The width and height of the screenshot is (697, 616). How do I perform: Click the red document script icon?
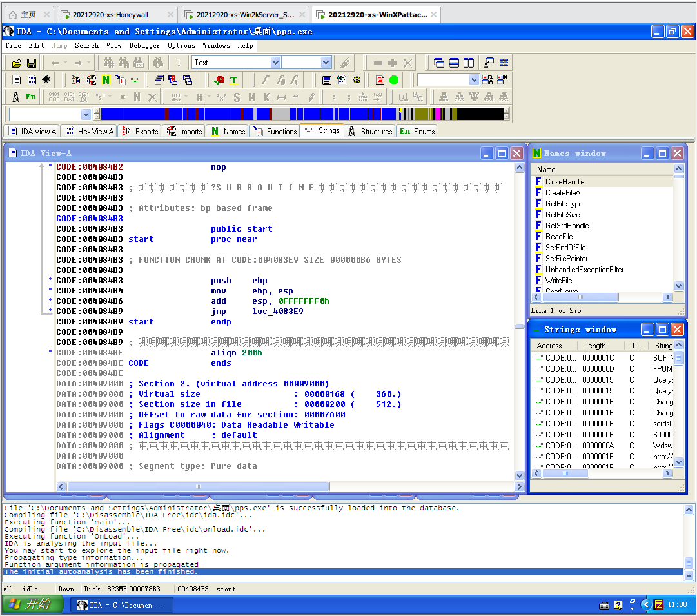[380, 80]
